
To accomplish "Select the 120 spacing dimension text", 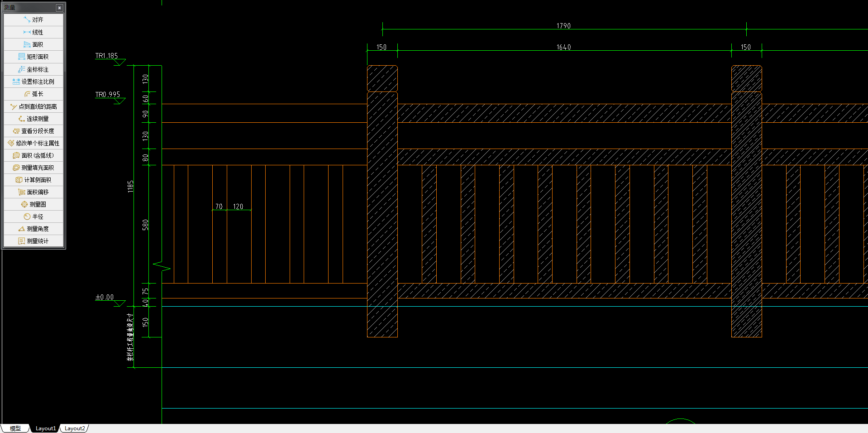I will (x=238, y=207).
